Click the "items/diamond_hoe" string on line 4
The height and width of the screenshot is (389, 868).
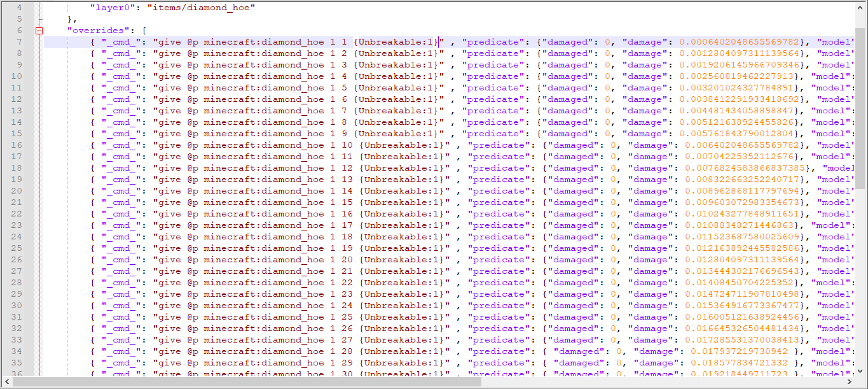tap(202, 8)
